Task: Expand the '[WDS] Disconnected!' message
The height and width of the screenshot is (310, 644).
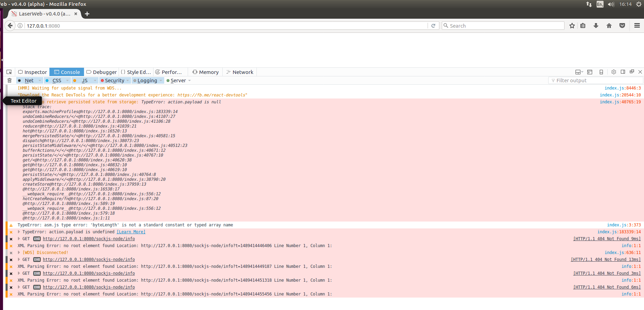Action: pyautogui.click(x=19, y=253)
